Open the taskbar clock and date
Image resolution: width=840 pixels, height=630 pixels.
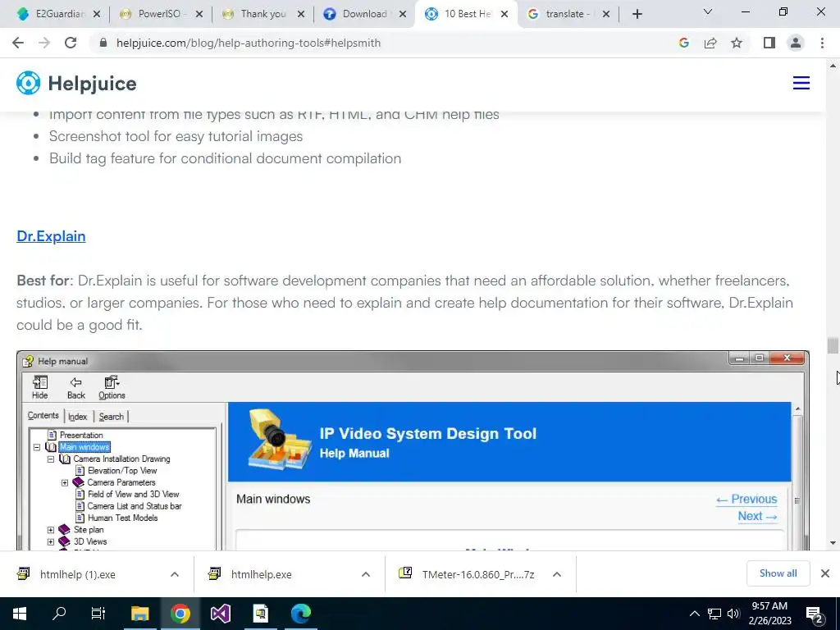769,614
